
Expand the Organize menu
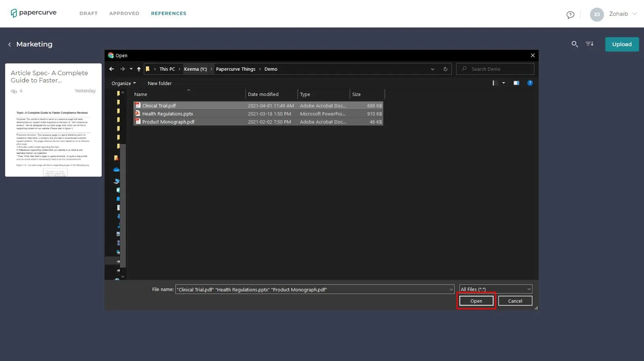124,83
